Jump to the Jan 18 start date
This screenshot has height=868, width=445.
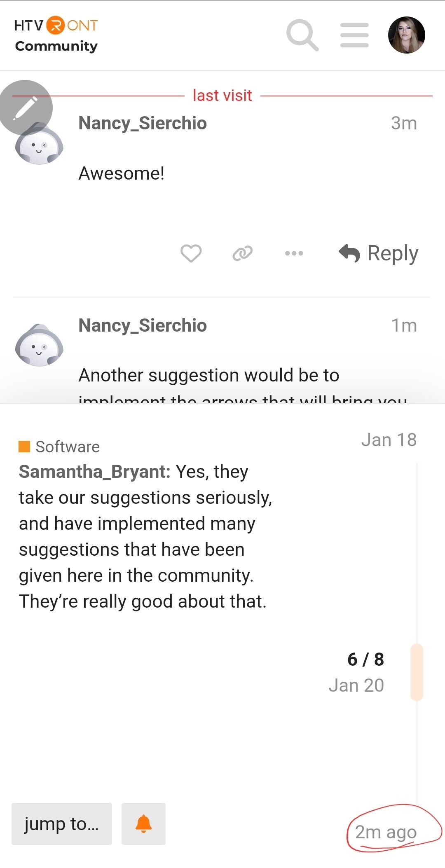click(x=389, y=440)
